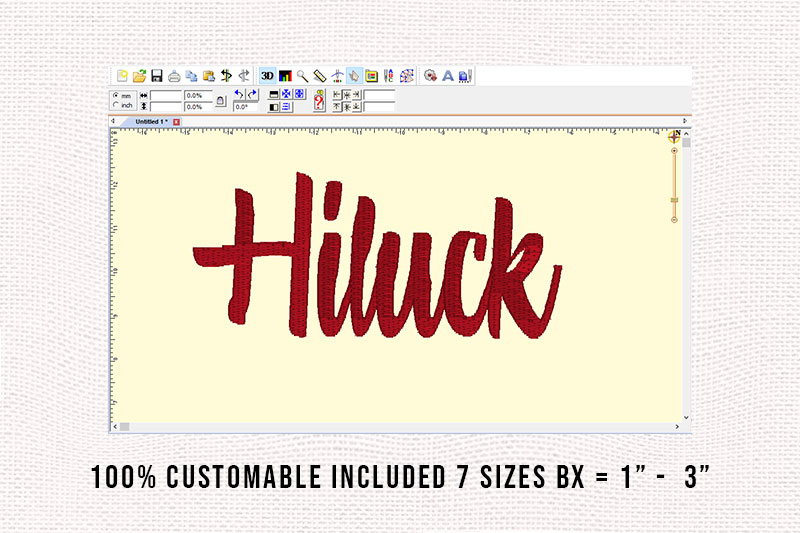Open a design file with folder icon
The image size is (800, 533).
click(x=139, y=76)
